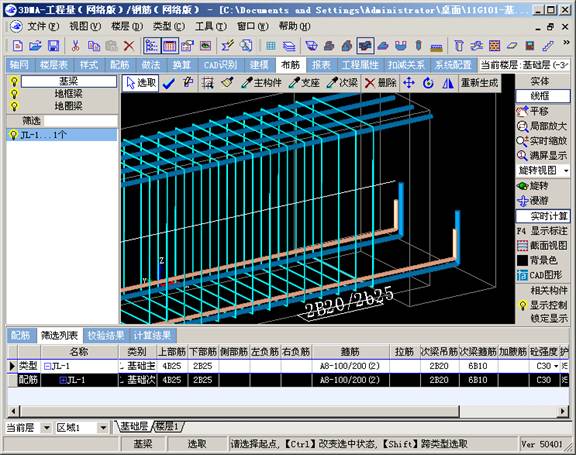Toggle lightbulb visibility for 基梁

tap(14, 81)
